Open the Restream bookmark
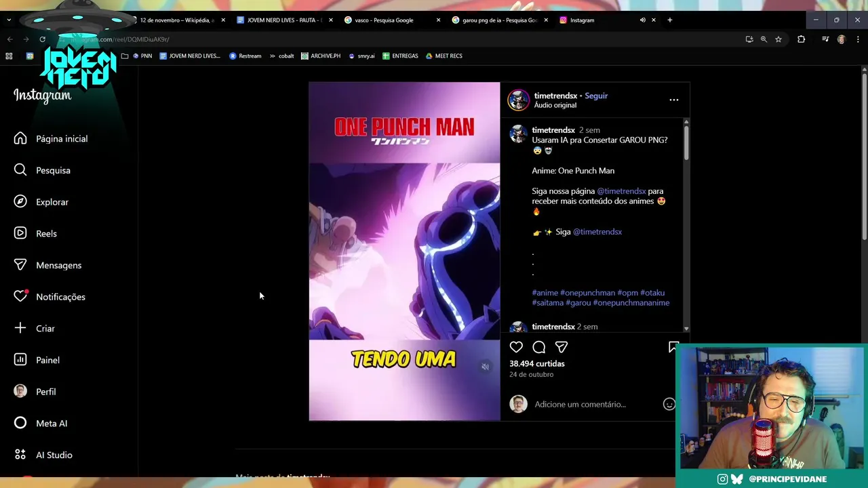868x488 pixels. [245, 56]
